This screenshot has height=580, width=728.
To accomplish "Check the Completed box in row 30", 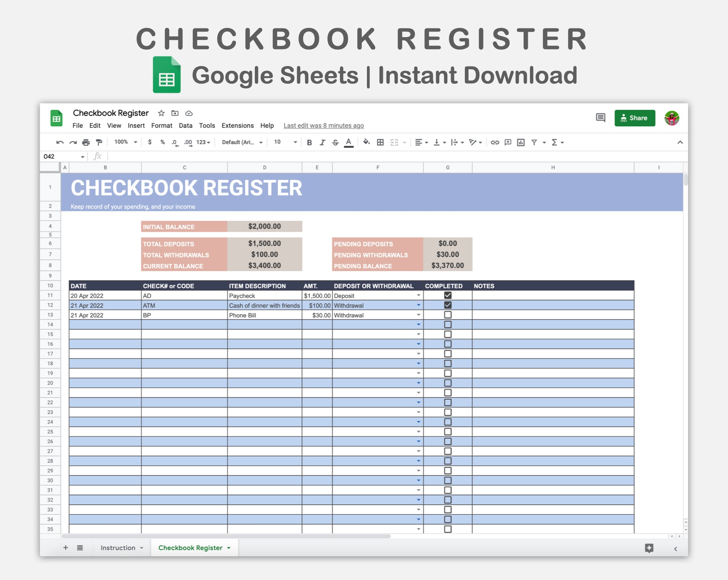I will tap(448, 481).
